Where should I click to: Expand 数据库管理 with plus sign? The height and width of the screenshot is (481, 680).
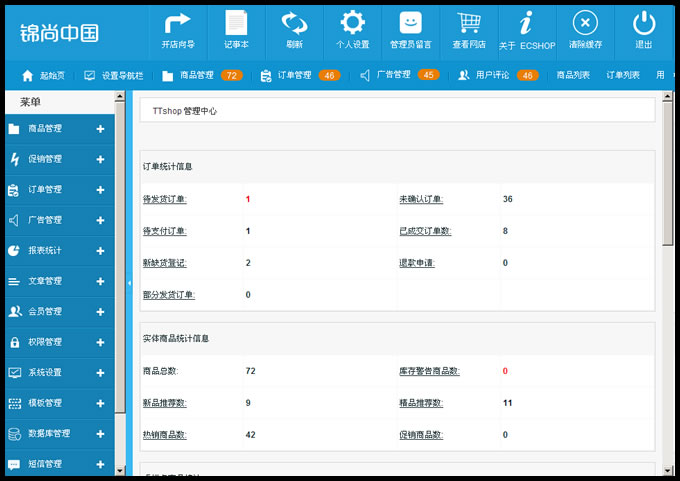(x=100, y=434)
